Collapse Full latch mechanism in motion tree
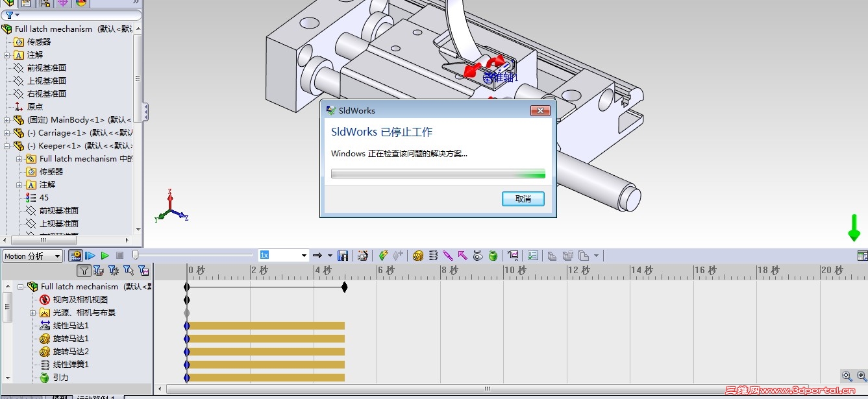The height and width of the screenshot is (399, 868). 20,287
